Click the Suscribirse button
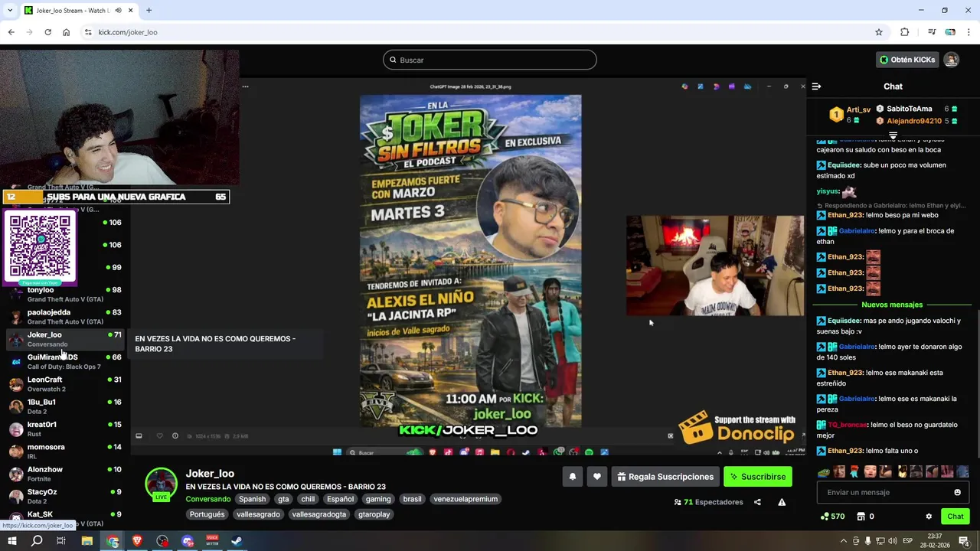The image size is (980, 551). [x=758, y=477]
